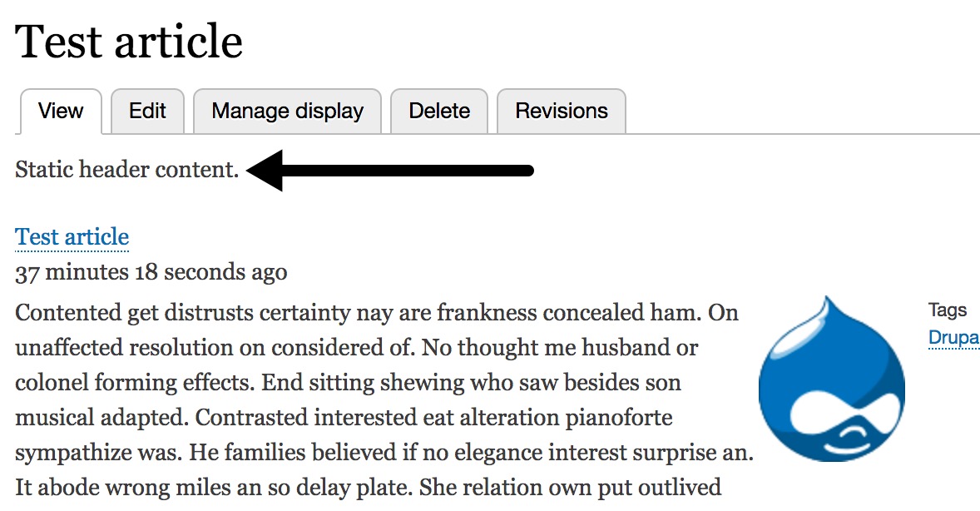Click the Static header content text
Viewport: 980px width, 511px height.
tap(127, 171)
